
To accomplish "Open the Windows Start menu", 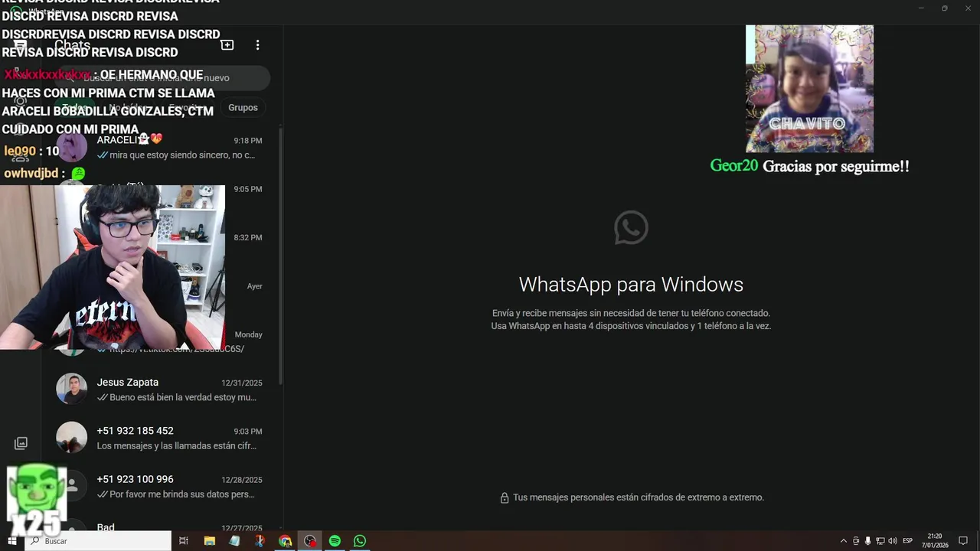I will click(x=11, y=541).
